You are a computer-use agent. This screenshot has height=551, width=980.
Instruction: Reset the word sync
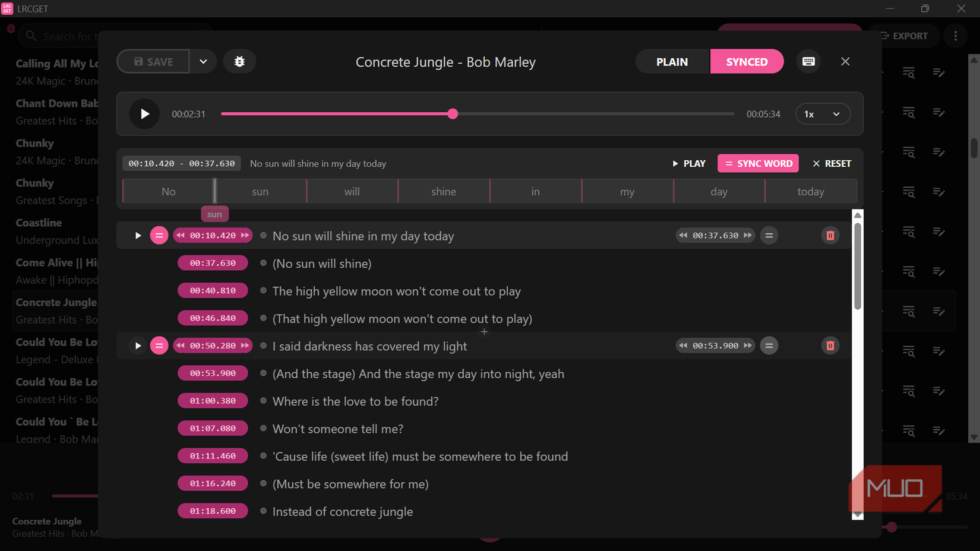[x=832, y=163]
